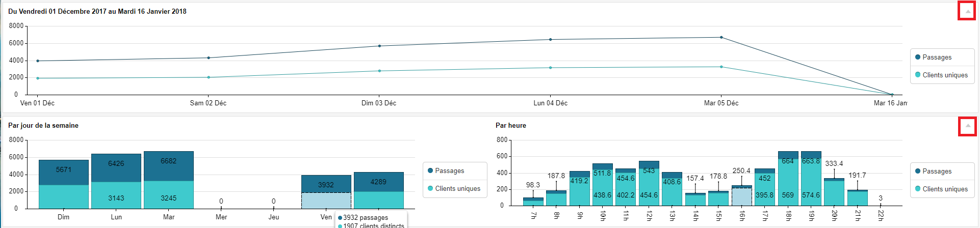980x228 pixels.
Task: Select the Lun bar with 6426 passages
Action: coord(116,167)
